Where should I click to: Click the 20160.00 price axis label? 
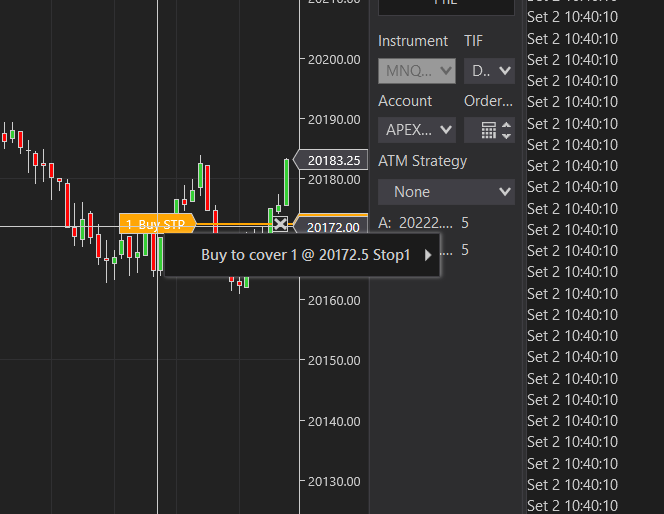334,301
